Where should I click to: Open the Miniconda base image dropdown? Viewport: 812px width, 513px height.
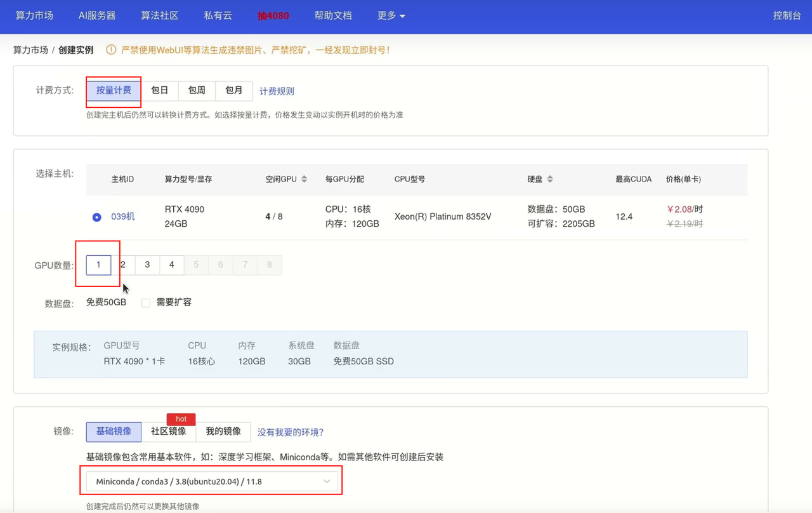point(213,481)
